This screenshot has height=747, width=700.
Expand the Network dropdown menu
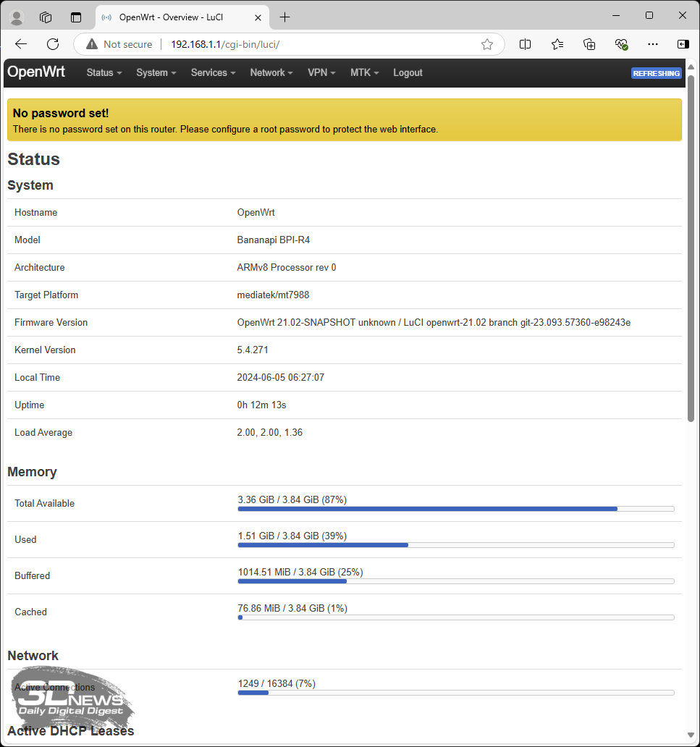click(x=271, y=73)
